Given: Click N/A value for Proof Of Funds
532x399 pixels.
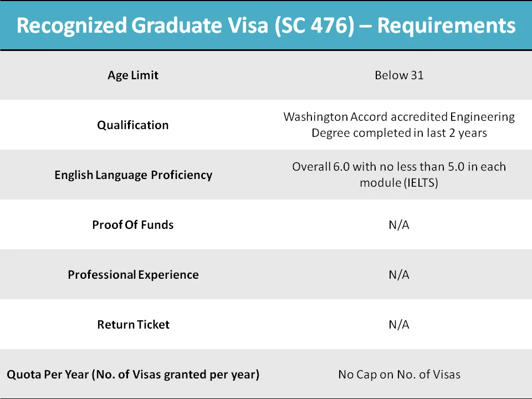Looking at the screenshot, I should tap(399, 224).
